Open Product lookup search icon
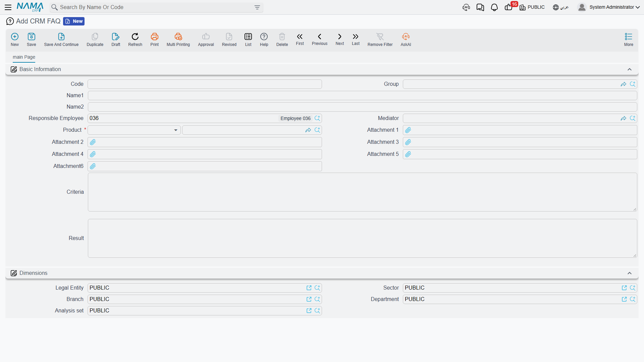Image resolution: width=644 pixels, height=362 pixels. click(x=317, y=130)
